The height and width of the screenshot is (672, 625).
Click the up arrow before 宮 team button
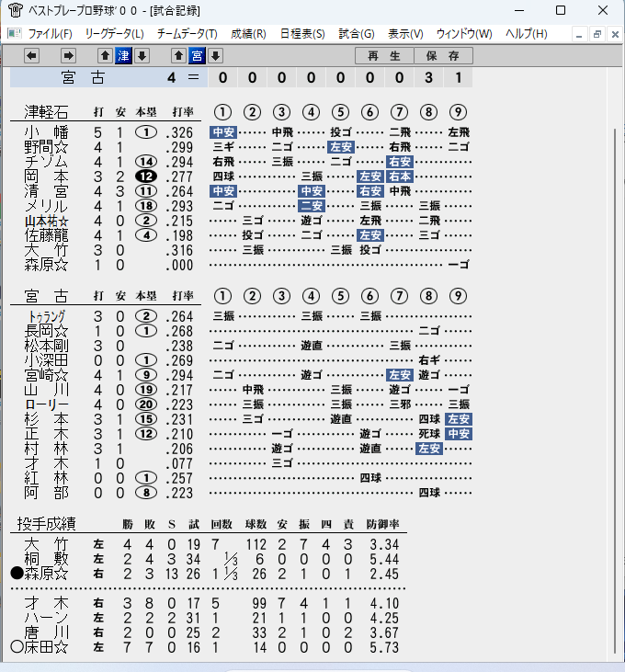(x=178, y=56)
